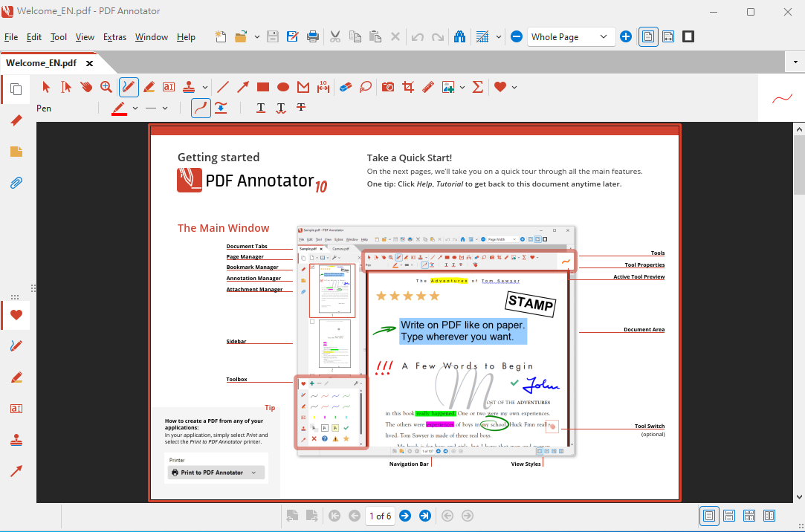Select the Lasso tool
The image size is (805, 532).
pyautogui.click(x=365, y=87)
